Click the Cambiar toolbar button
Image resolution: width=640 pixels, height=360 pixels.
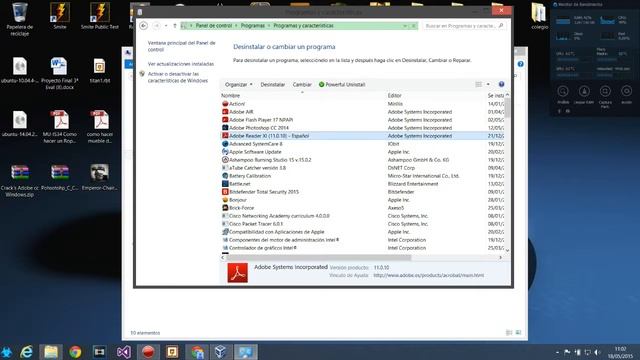tap(302, 84)
